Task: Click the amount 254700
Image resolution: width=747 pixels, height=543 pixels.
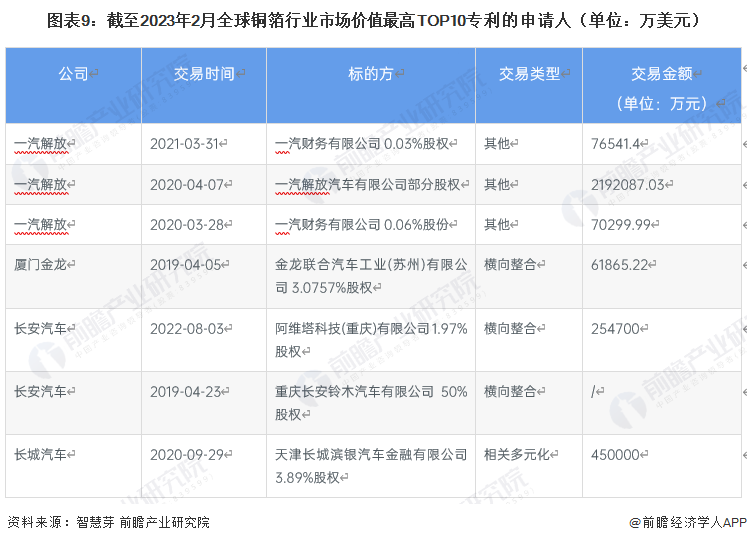Action: (616, 328)
